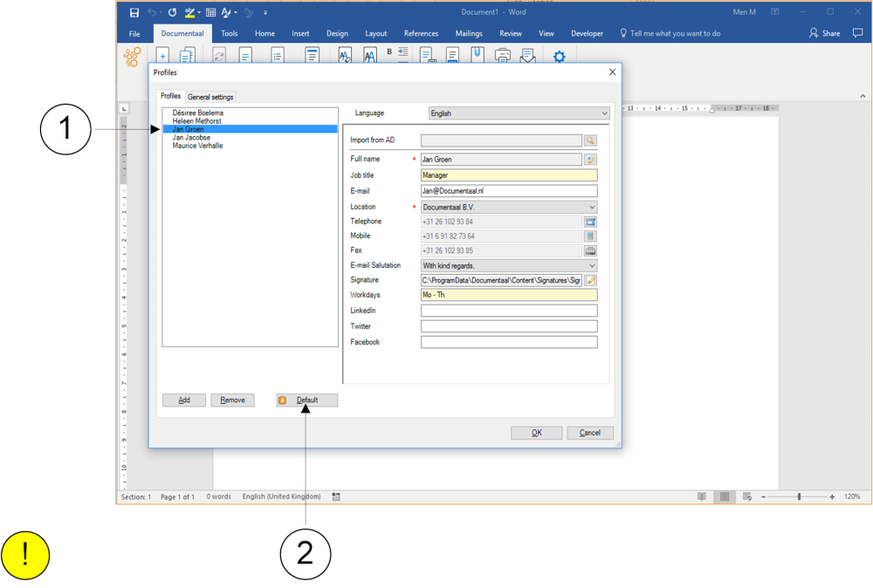This screenshot has width=873, height=588.
Task: Open the Location dropdown showing Documentaal B.V.
Action: [509, 208]
